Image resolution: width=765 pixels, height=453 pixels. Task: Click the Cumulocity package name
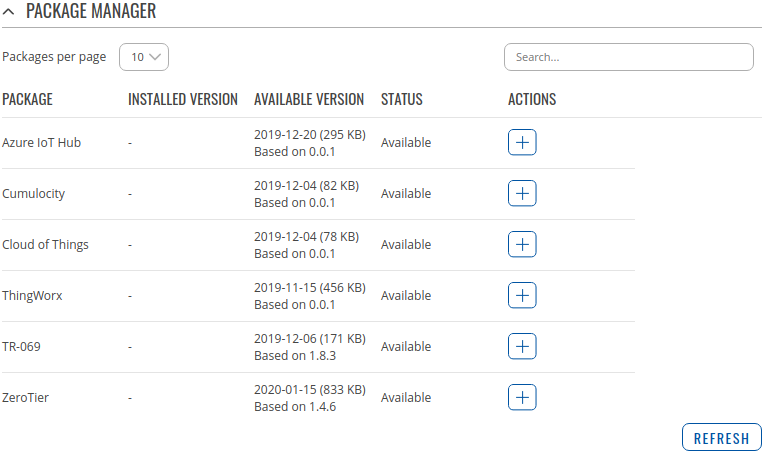coord(34,194)
